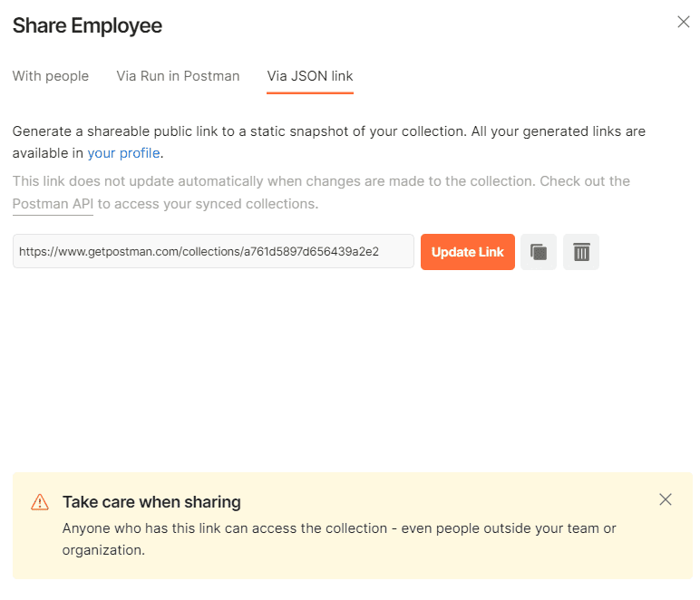The image size is (700, 600).
Task: Click the Anyone who has this link text
Action: tap(339, 539)
